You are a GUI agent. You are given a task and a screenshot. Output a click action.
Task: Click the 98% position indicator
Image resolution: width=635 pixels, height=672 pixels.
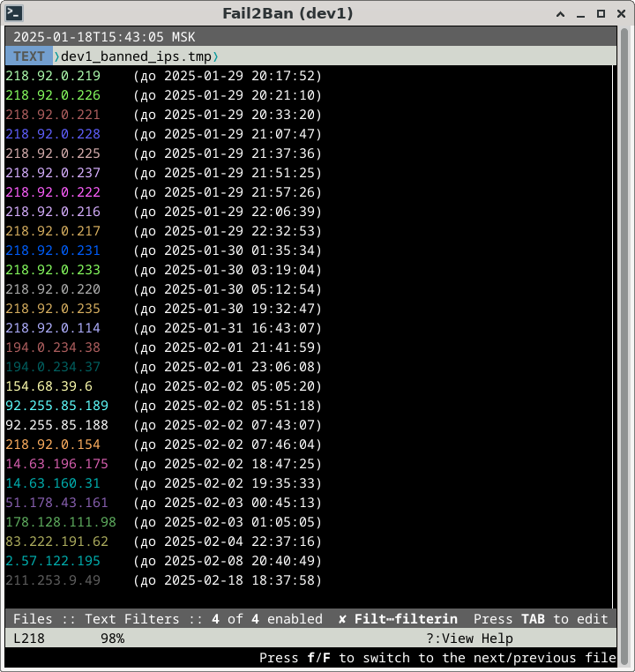[112, 638]
